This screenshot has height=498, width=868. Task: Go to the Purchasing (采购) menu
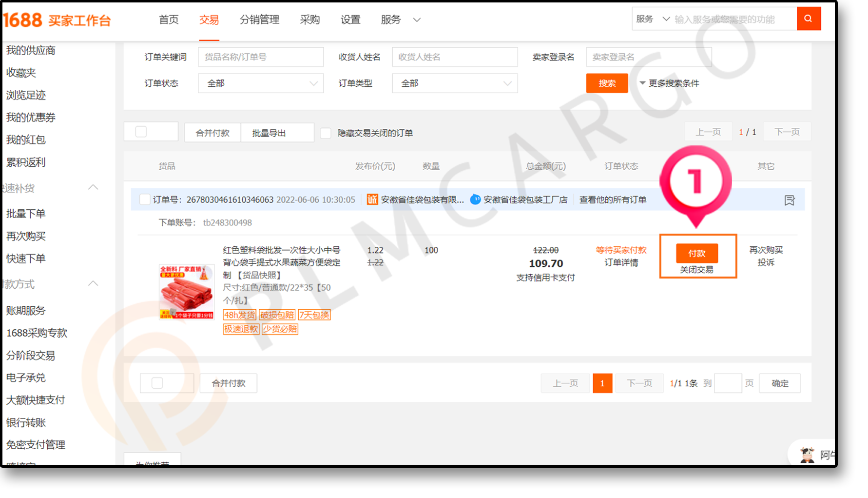click(309, 20)
